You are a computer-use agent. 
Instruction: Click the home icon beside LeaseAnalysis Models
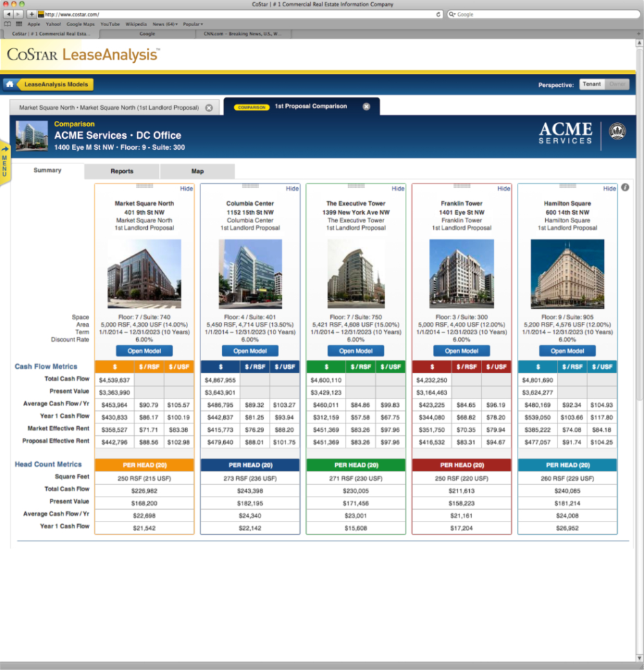coord(10,84)
